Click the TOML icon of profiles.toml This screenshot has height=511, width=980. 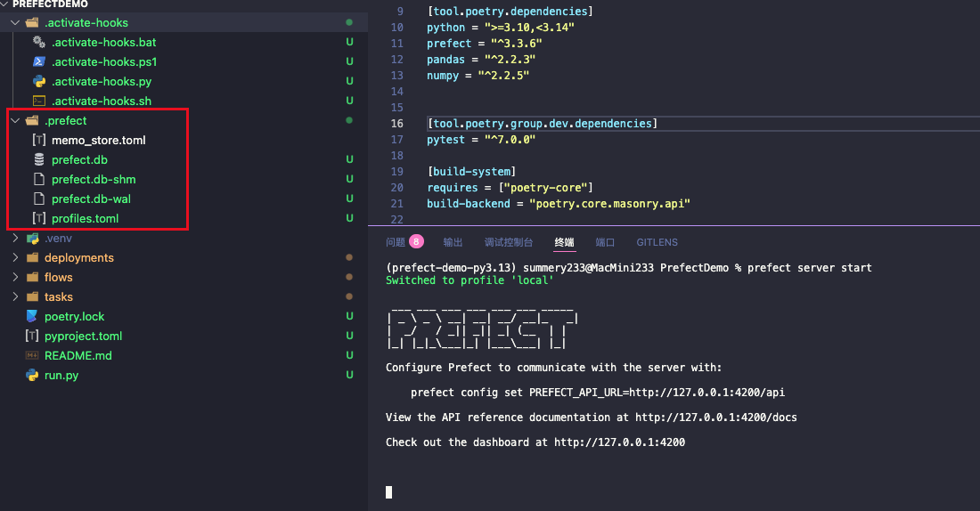38,218
